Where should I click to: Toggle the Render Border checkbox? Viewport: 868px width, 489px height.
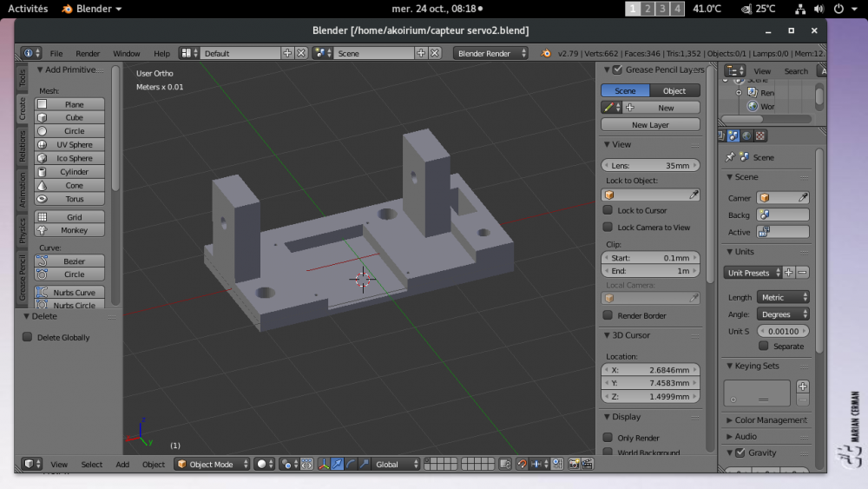pyautogui.click(x=608, y=315)
